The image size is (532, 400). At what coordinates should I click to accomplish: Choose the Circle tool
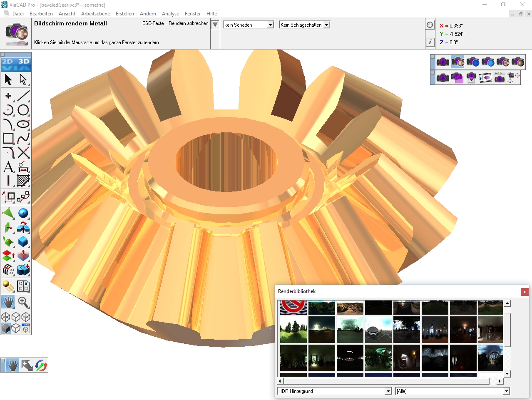pos(23,110)
